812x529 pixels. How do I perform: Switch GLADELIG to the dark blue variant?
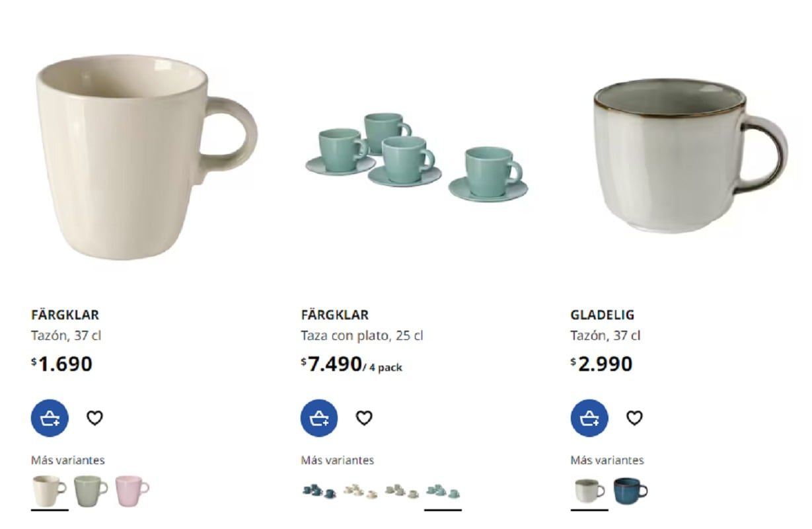pyautogui.click(x=630, y=489)
